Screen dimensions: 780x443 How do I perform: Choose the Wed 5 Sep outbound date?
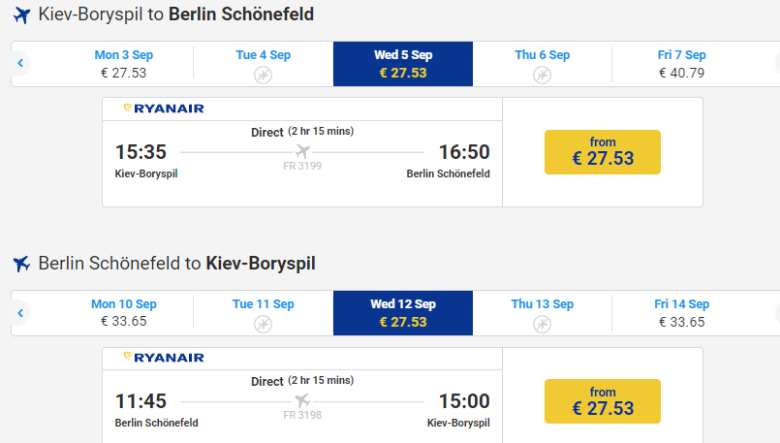pos(402,63)
